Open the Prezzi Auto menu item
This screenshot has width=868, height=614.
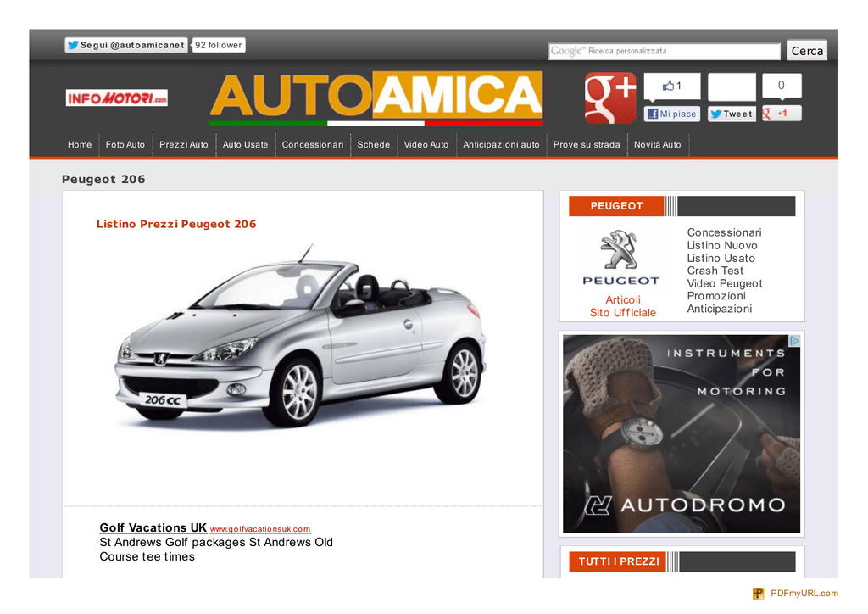coord(184,144)
